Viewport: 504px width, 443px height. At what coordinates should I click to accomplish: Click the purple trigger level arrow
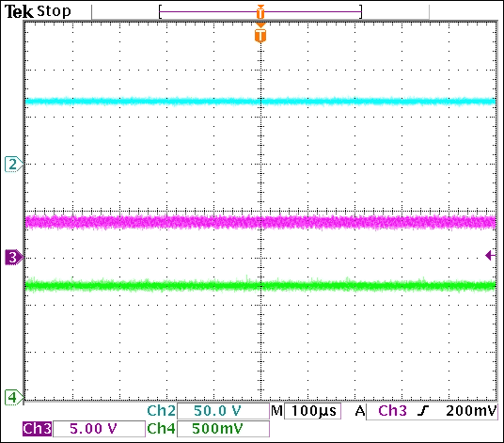(490, 256)
